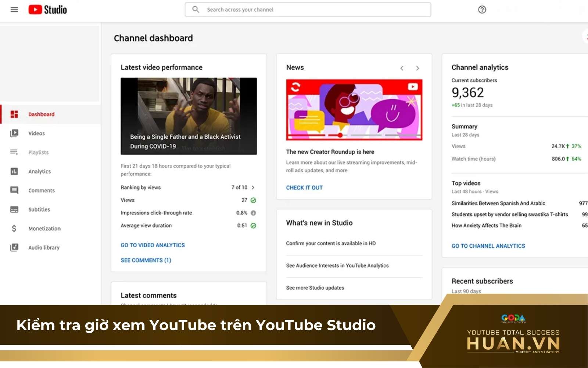Click the green check by Average view duration
The image size is (588, 368).
click(253, 226)
